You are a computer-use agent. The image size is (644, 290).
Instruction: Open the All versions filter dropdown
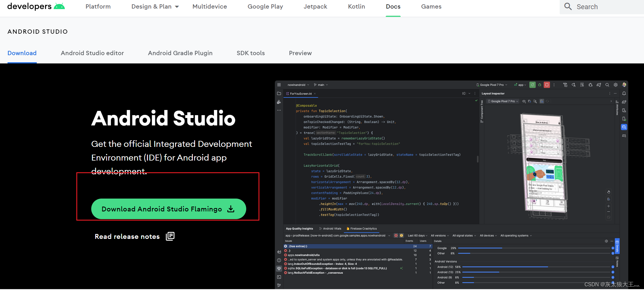(x=440, y=236)
